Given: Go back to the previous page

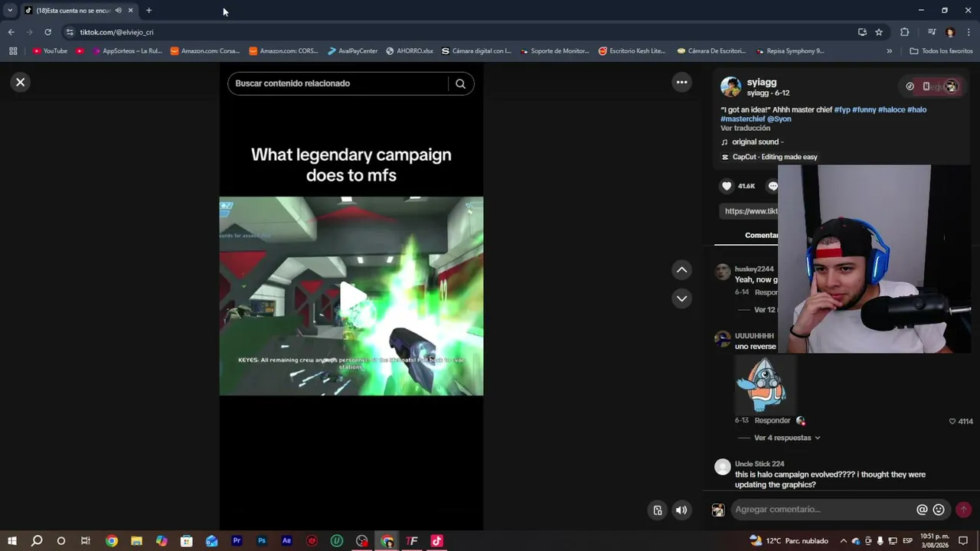Looking at the screenshot, I should (x=11, y=32).
